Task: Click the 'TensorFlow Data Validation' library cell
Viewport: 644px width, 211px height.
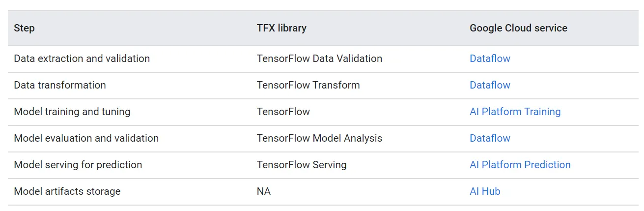Action: (319, 59)
